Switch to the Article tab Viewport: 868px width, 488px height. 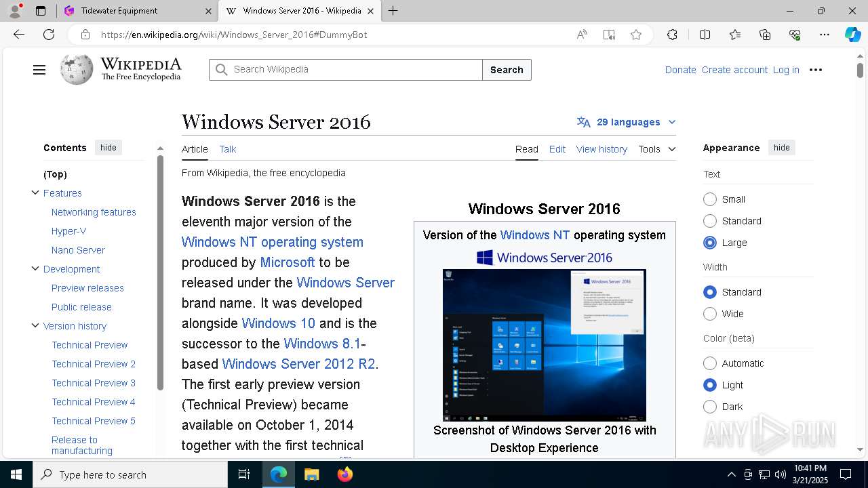195,149
